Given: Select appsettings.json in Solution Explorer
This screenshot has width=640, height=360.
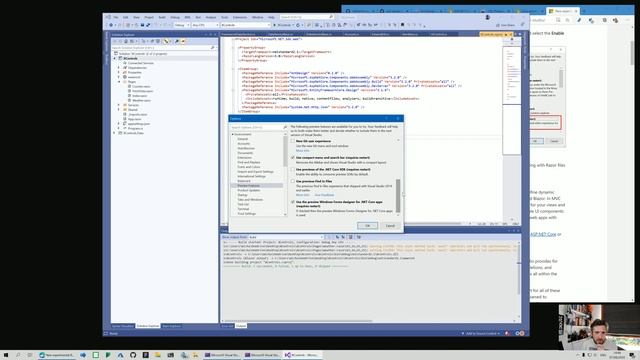Looking at the screenshot, I should [x=139, y=124].
